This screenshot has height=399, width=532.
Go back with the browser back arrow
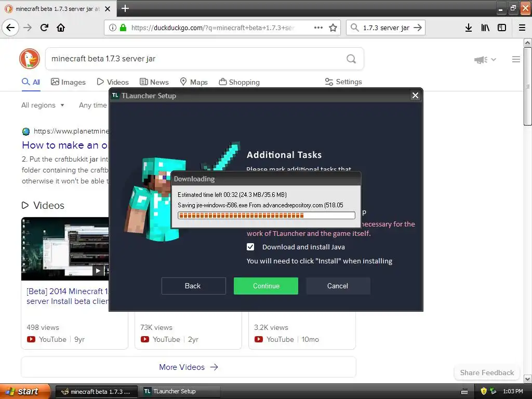10,28
